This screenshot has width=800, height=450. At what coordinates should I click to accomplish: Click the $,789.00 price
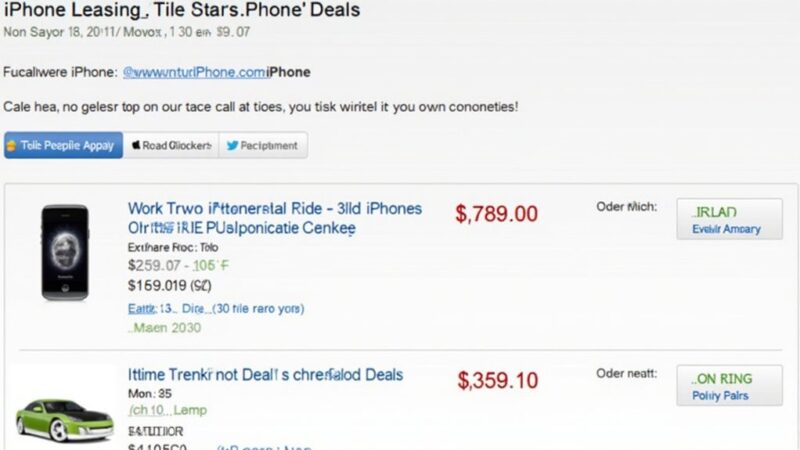tap(496, 213)
